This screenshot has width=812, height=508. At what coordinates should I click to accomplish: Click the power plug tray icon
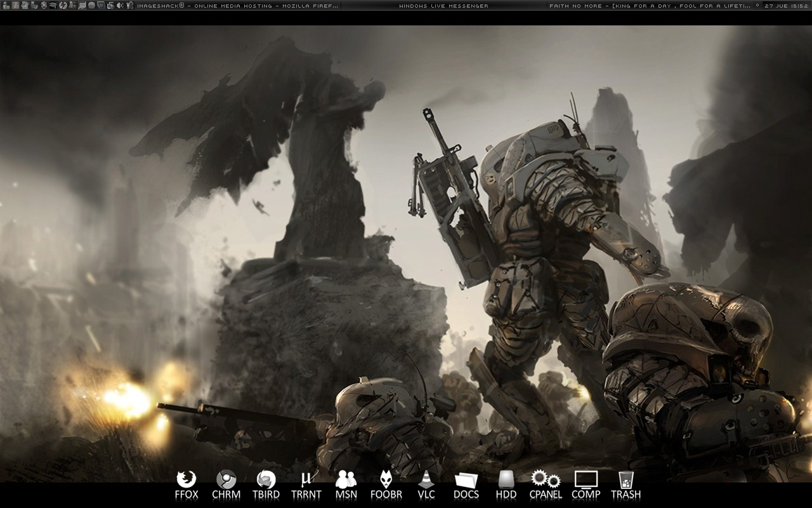click(x=129, y=6)
